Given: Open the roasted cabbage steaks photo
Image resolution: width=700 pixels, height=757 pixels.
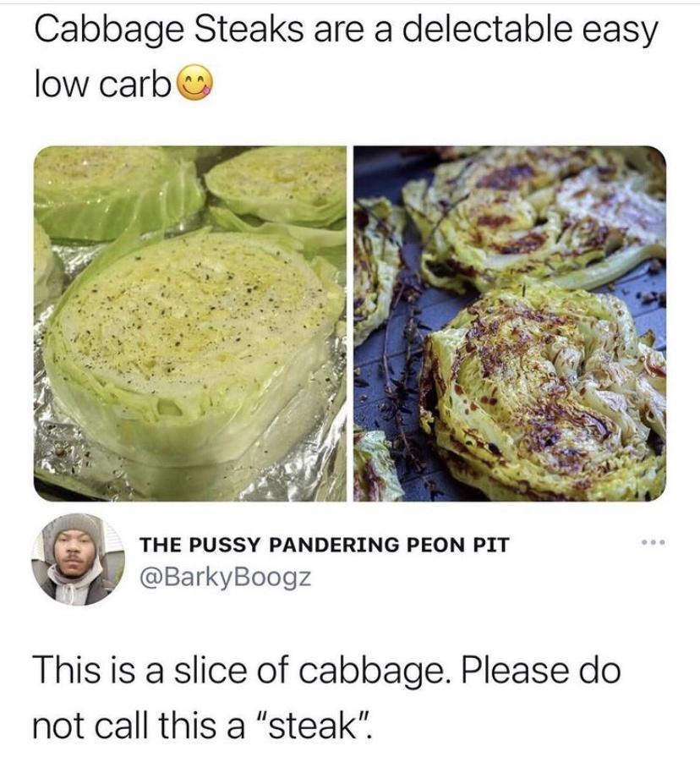Looking at the screenshot, I should [x=510, y=323].
